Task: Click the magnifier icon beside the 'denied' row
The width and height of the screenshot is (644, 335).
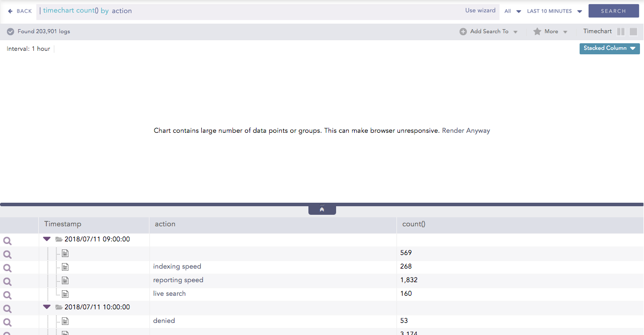Action: tap(8, 322)
